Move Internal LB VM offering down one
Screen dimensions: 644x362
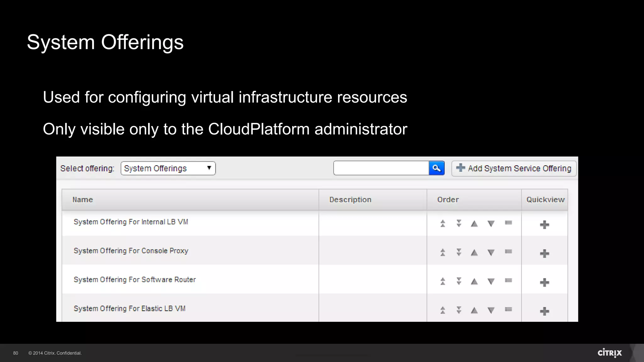pos(491,224)
